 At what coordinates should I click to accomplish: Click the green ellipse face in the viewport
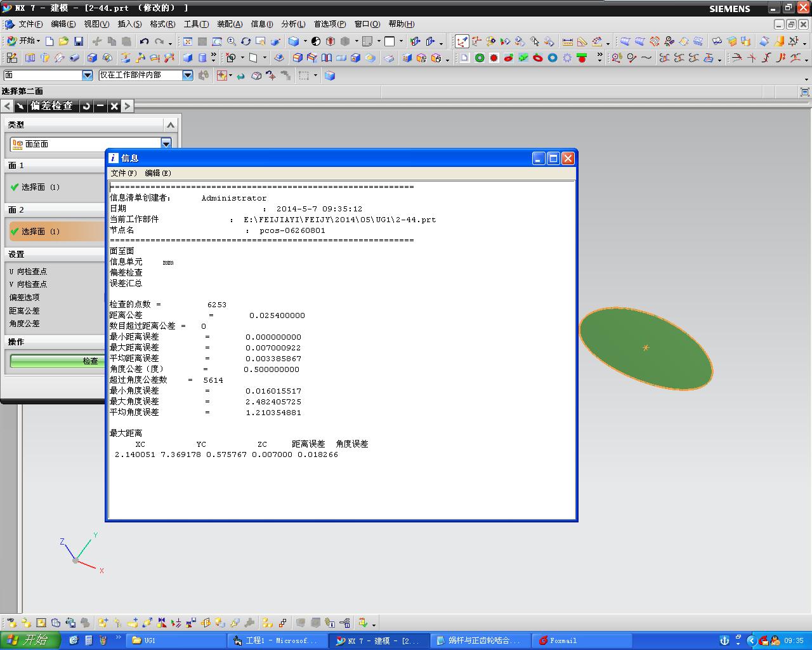point(646,348)
